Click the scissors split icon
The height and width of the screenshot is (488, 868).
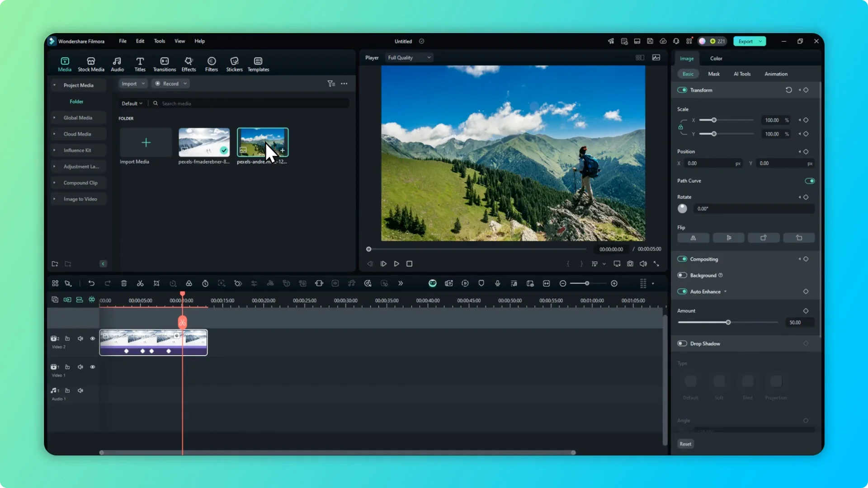(140, 283)
